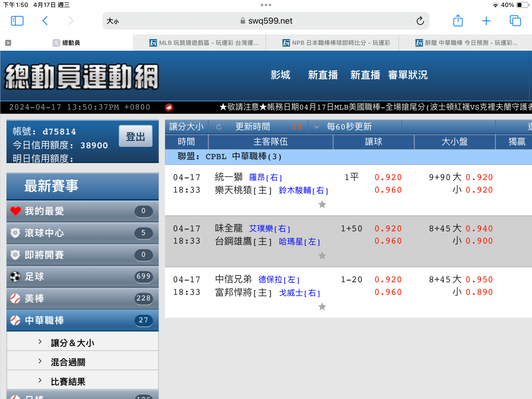
Task: Bet 中信兄弟 game 大 odds 0.950
Action: coord(479,280)
